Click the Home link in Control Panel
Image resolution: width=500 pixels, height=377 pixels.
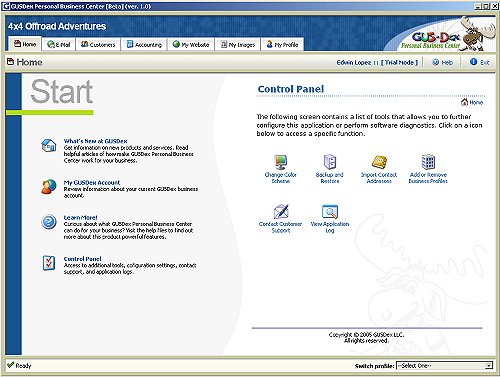coord(476,103)
